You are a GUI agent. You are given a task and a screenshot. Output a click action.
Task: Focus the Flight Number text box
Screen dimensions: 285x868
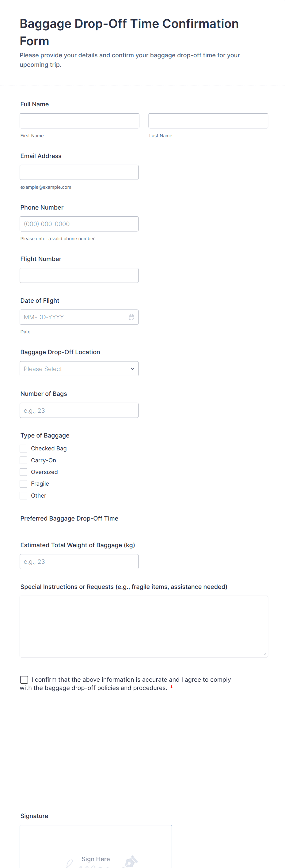tap(79, 276)
